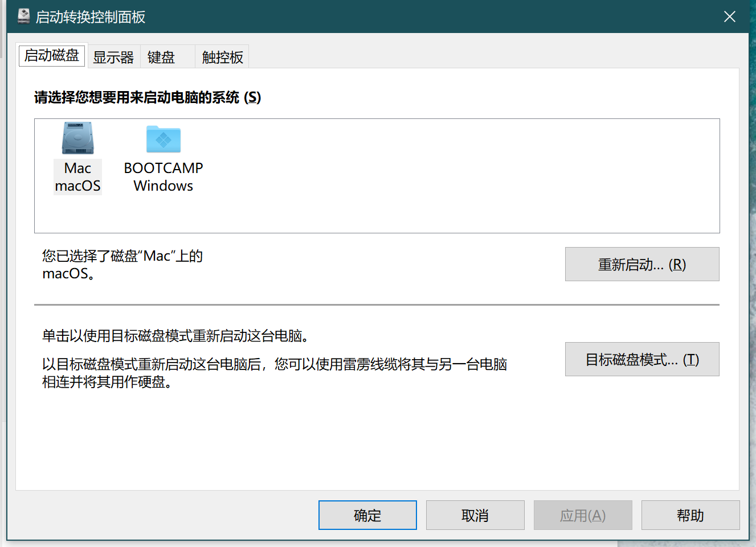Open the 显示器 tab
The image size is (756, 547).
pos(113,57)
